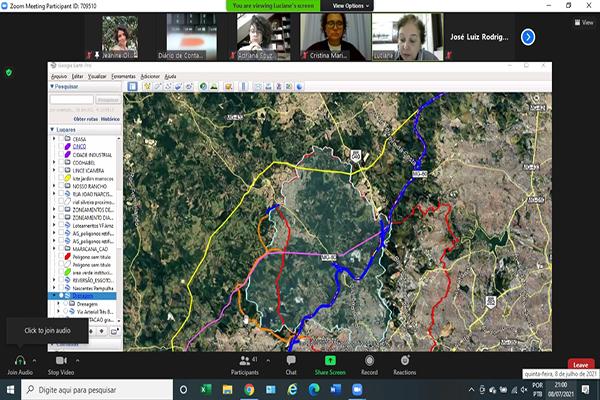600x400 pixels.
Task: Click the sunlight landscape icon
Action: pos(214,87)
